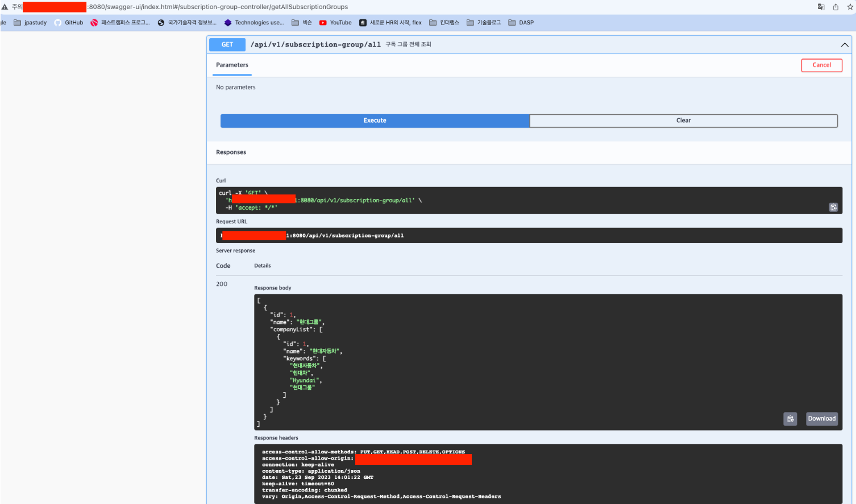Image resolution: width=856 pixels, height=504 pixels.
Task: Click the Response body label
Action: point(273,288)
